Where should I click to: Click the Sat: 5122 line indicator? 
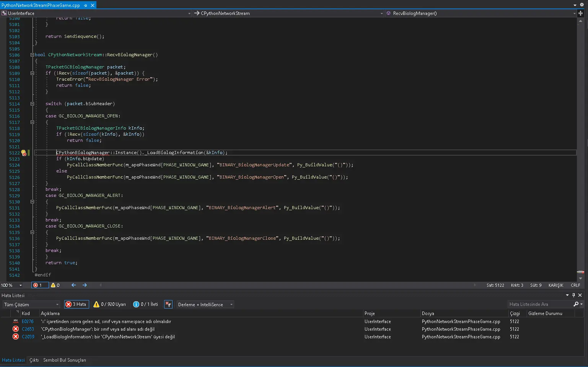coord(495,285)
